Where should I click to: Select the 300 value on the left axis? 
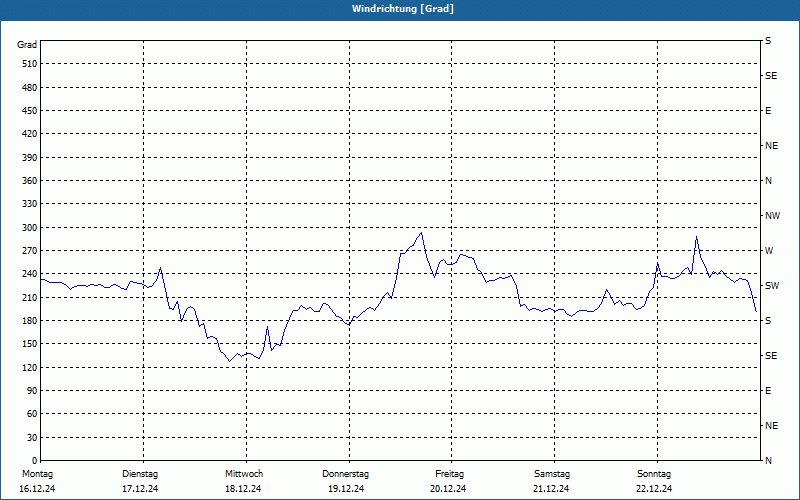pos(30,228)
